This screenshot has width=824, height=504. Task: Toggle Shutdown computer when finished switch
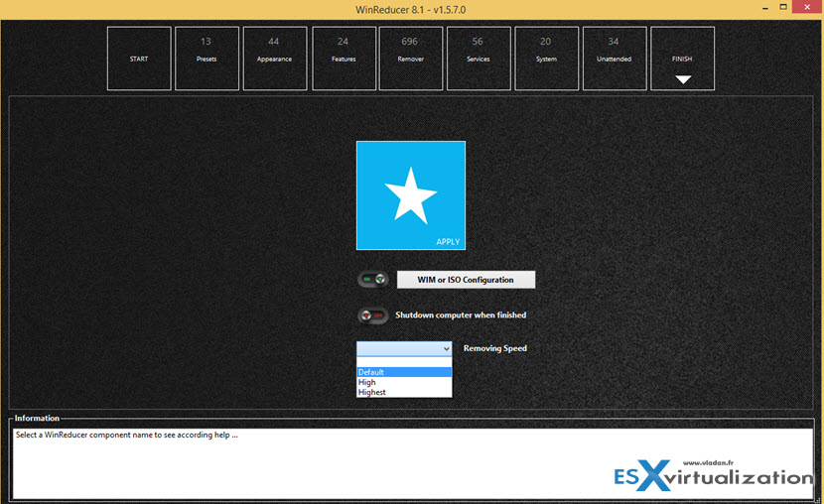point(373,315)
